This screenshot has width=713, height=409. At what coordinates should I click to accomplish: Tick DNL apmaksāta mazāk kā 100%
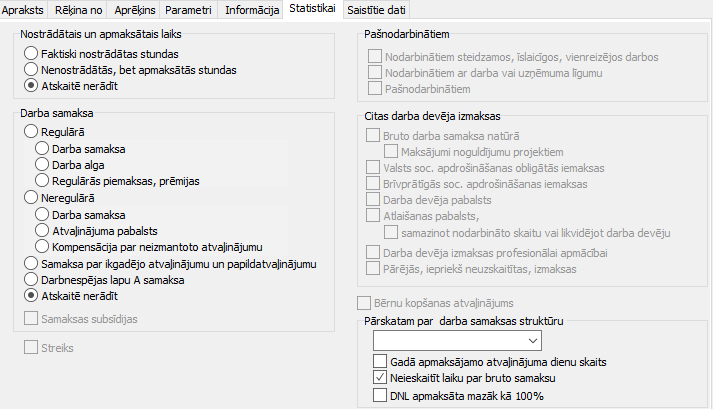(x=379, y=395)
